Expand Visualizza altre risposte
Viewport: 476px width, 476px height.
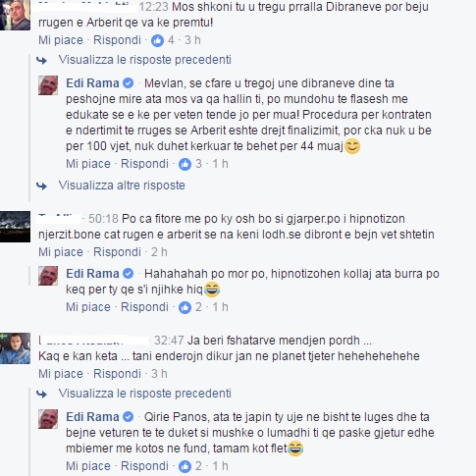[x=122, y=185]
